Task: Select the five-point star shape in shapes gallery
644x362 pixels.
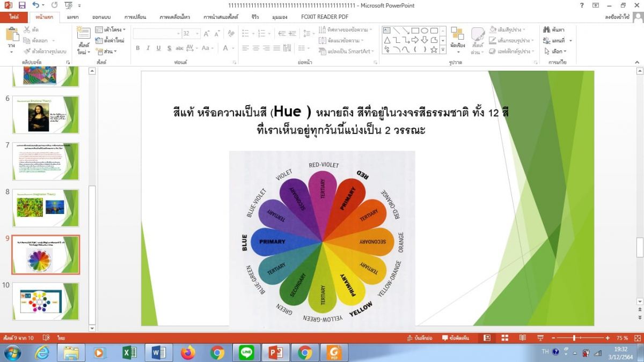Action: 434,49
